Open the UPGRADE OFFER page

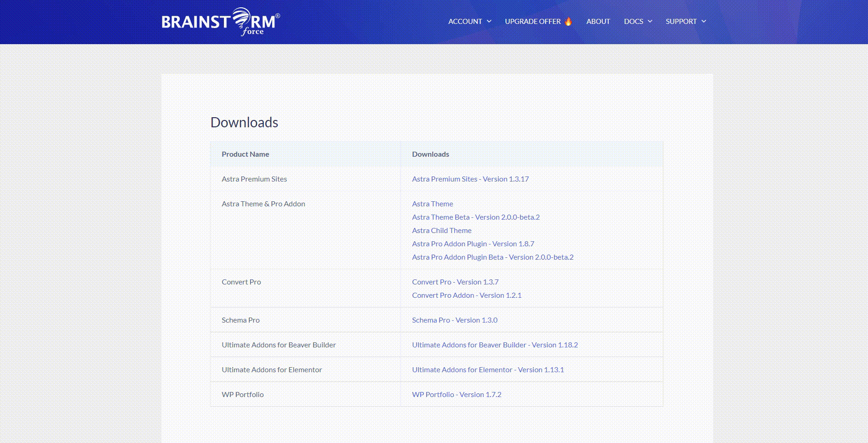tap(532, 21)
